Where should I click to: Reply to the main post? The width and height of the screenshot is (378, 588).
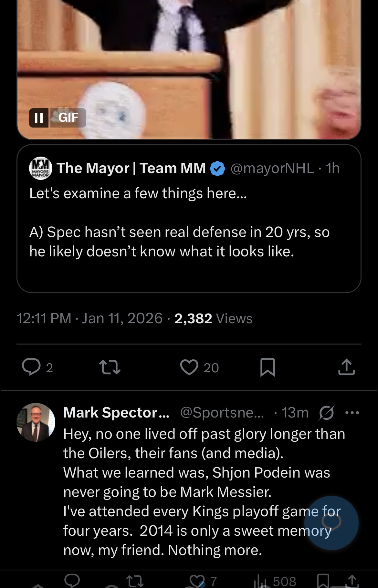(x=31, y=367)
